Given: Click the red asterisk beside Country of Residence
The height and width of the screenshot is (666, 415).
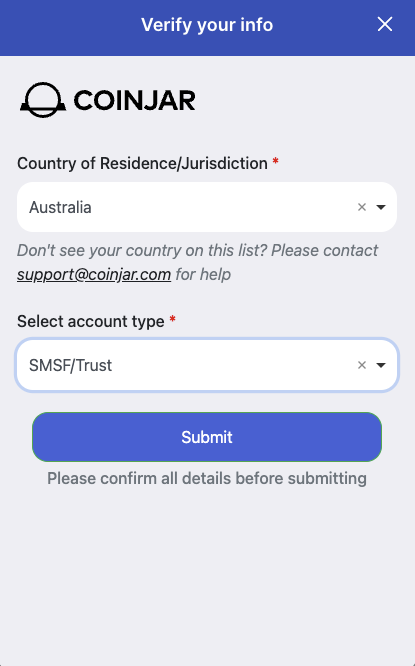Looking at the screenshot, I should 275,161.
